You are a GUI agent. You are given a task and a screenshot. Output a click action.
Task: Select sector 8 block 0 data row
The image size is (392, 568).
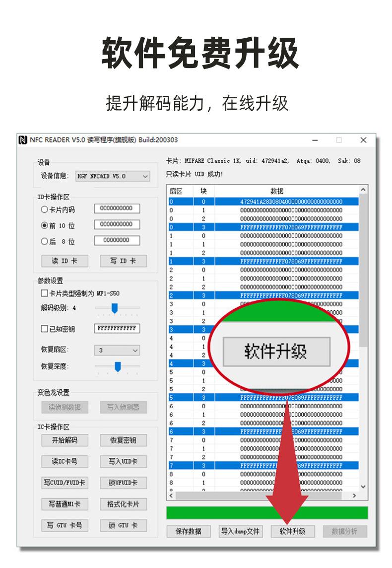point(263,474)
